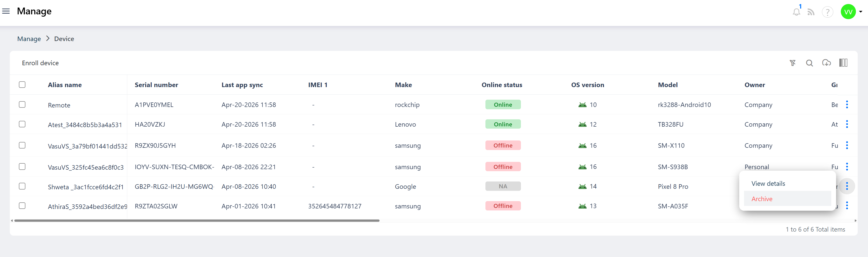Select all devices with header checkbox

pyautogui.click(x=22, y=85)
